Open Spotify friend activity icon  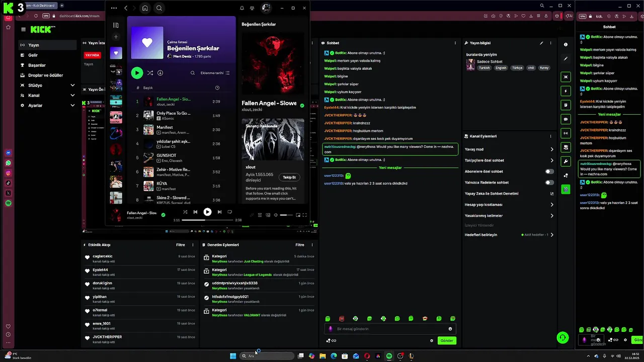click(x=252, y=8)
